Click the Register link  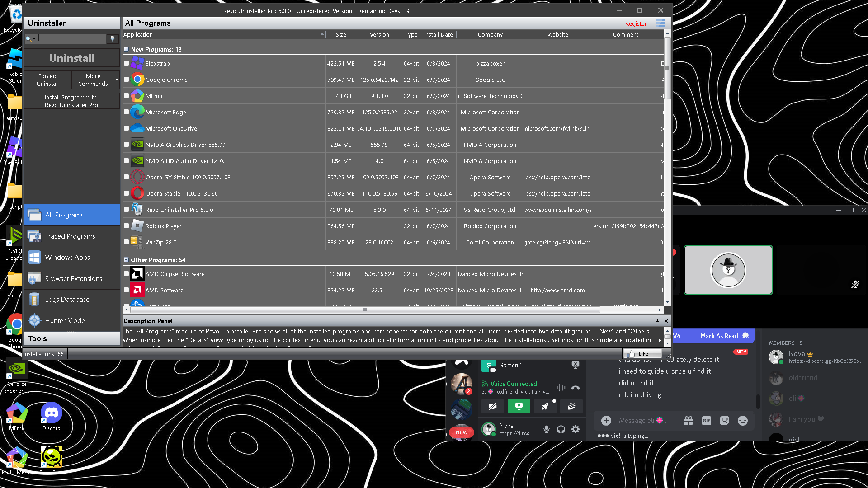pyautogui.click(x=636, y=23)
